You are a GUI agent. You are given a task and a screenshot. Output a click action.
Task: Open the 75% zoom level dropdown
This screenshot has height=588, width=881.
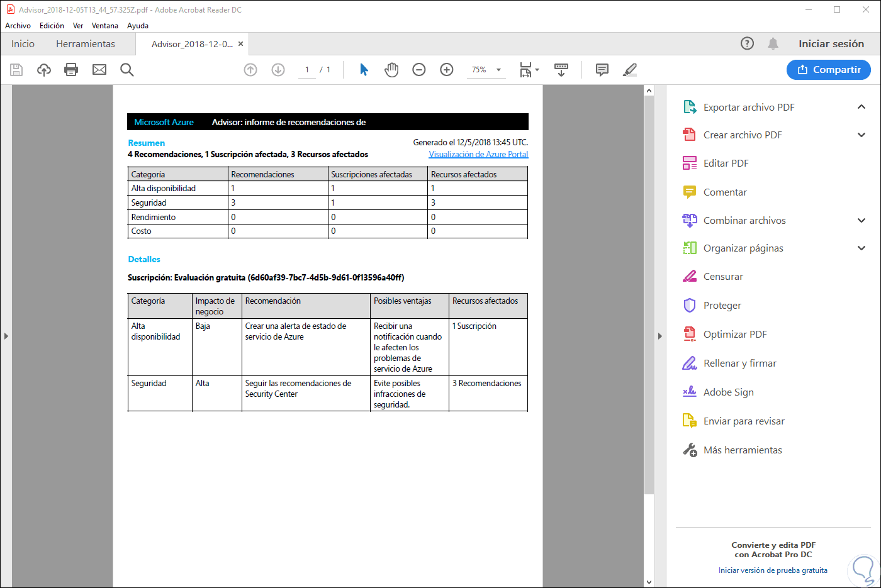pos(498,70)
